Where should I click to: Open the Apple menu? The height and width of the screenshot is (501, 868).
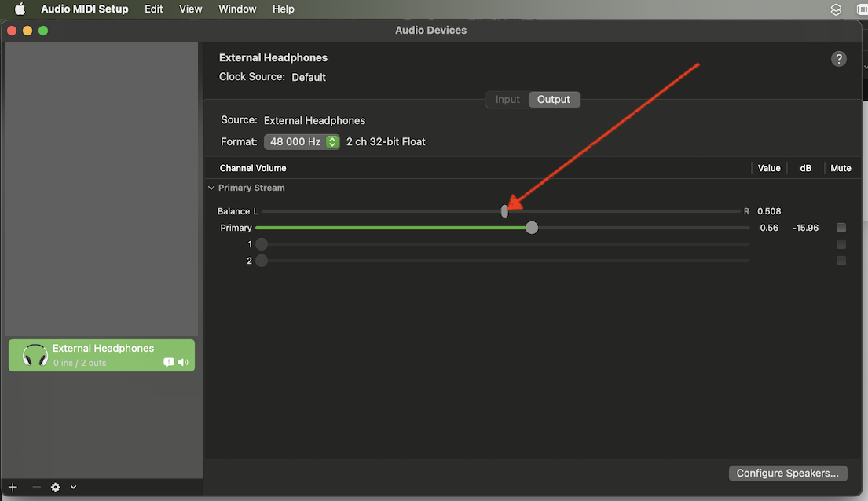click(x=20, y=9)
